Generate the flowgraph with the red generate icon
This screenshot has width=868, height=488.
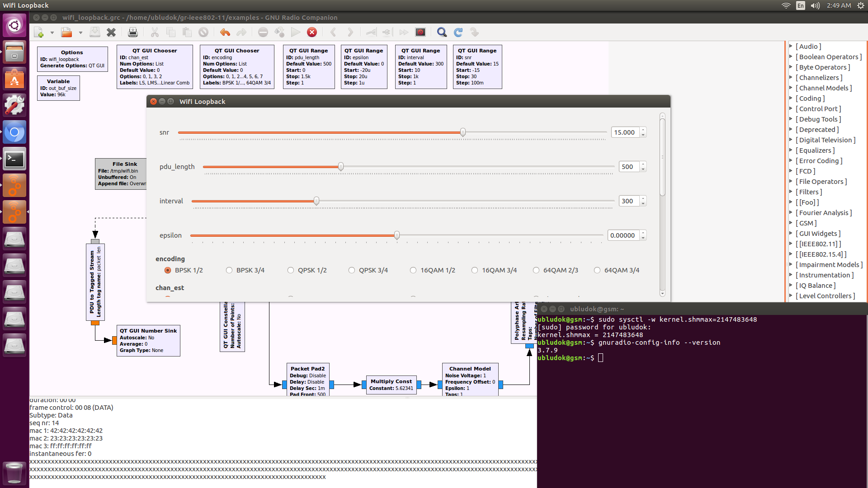(x=420, y=32)
